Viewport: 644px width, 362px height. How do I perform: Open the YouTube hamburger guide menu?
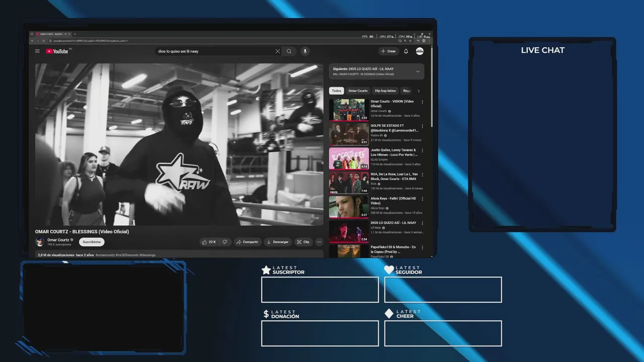(37, 51)
